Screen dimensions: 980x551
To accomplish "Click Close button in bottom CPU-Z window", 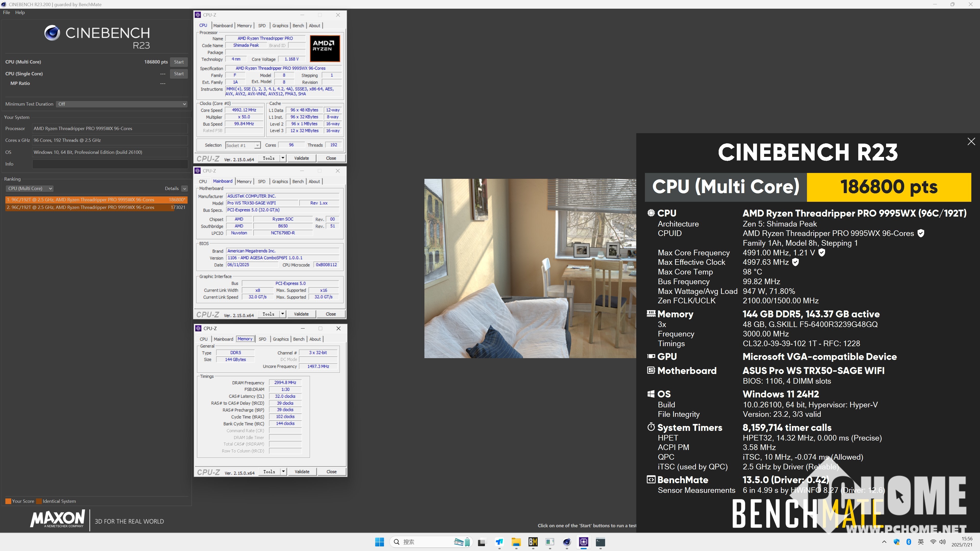I will pos(332,471).
